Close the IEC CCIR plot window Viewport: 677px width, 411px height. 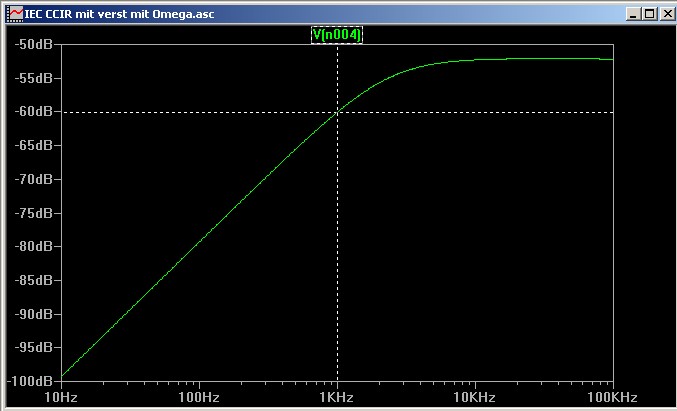pyautogui.click(x=666, y=14)
